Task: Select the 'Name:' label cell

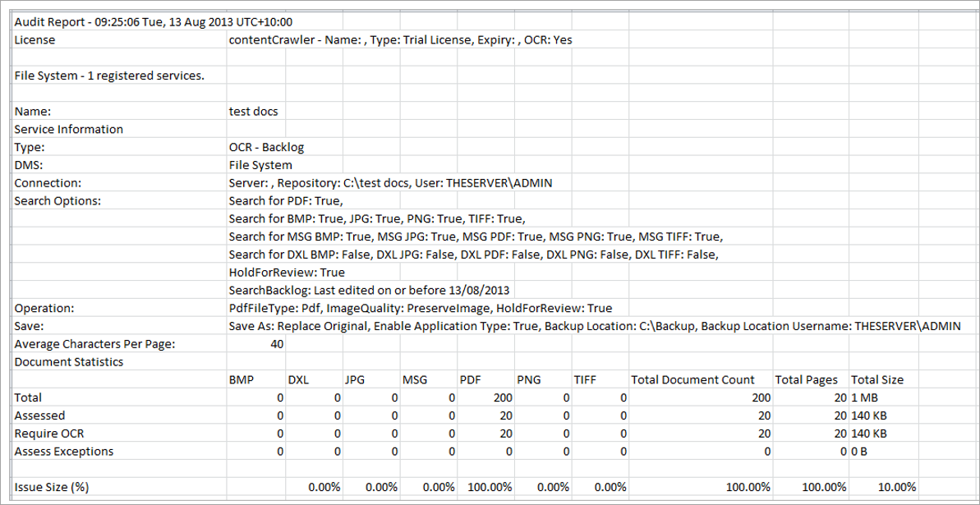Action: (32, 112)
